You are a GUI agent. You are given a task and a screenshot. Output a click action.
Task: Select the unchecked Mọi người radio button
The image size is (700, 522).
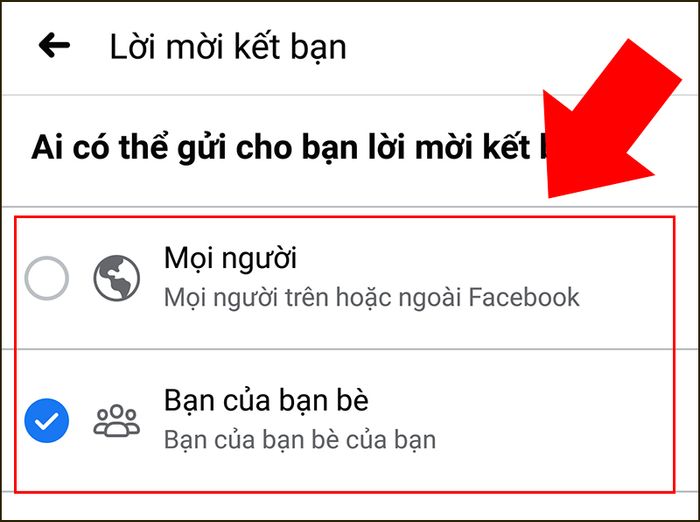pyautogui.click(x=46, y=278)
